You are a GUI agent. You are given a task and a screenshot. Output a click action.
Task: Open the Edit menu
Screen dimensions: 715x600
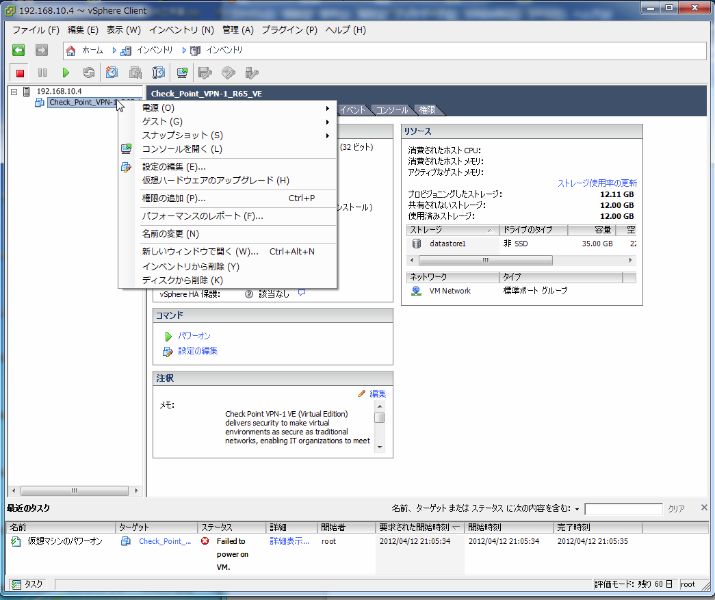tap(83, 30)
